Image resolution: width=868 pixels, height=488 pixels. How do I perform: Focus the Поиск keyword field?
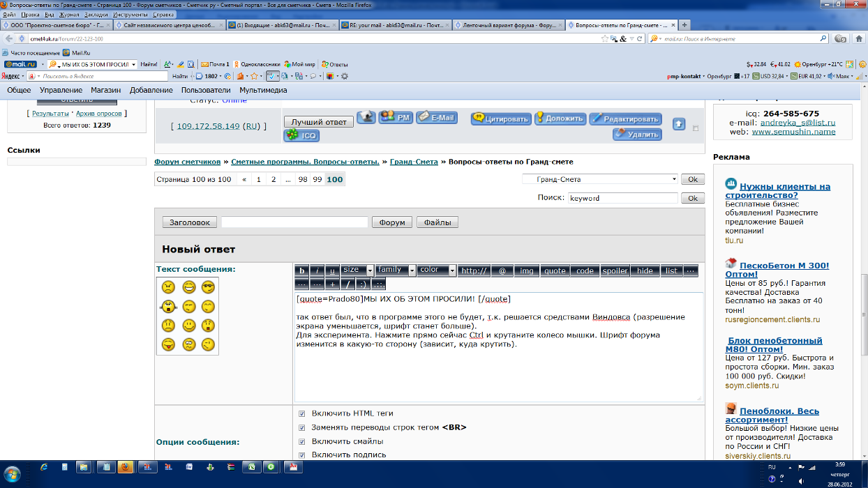(622, 198)
